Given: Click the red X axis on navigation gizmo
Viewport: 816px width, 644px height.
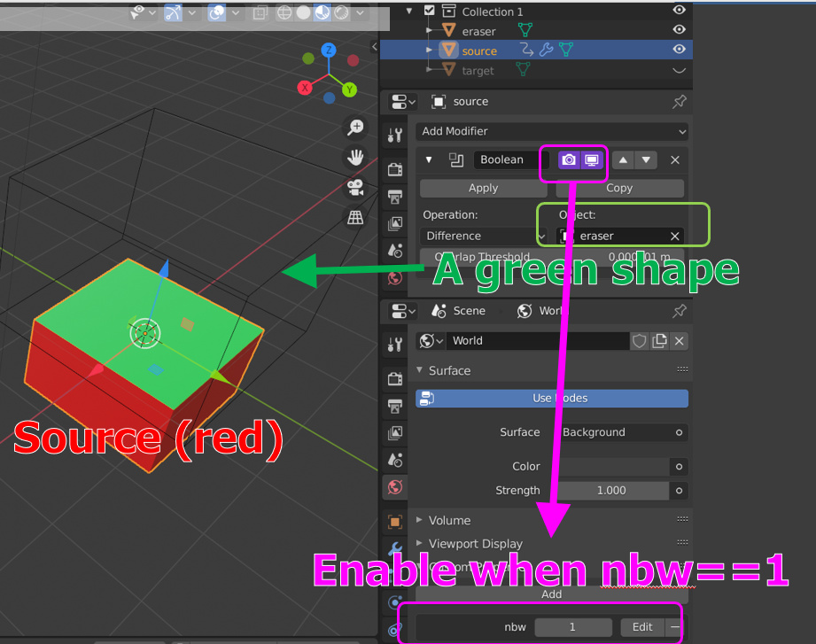Looking at the screenshot, I should [305, 88].
